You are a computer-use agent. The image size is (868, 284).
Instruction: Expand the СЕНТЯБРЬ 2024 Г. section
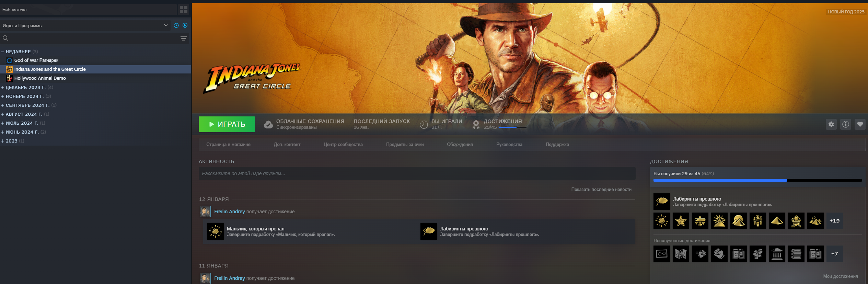[2, 105]
